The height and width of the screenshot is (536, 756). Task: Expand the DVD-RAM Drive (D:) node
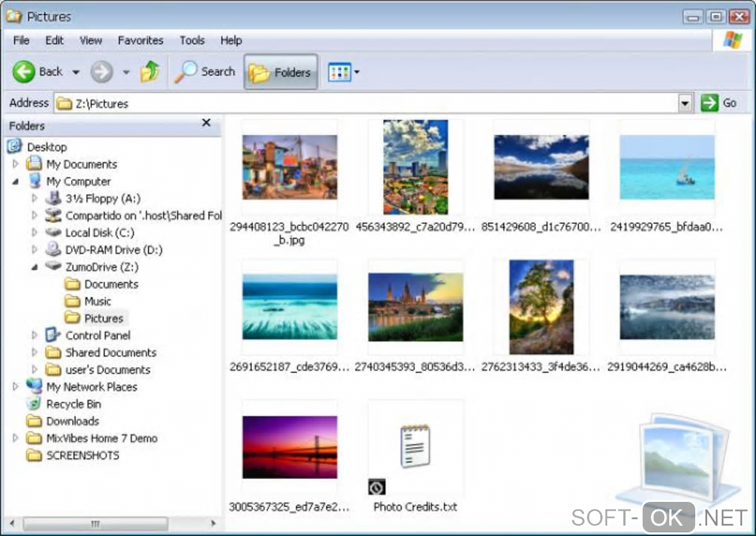coord(34,249)
